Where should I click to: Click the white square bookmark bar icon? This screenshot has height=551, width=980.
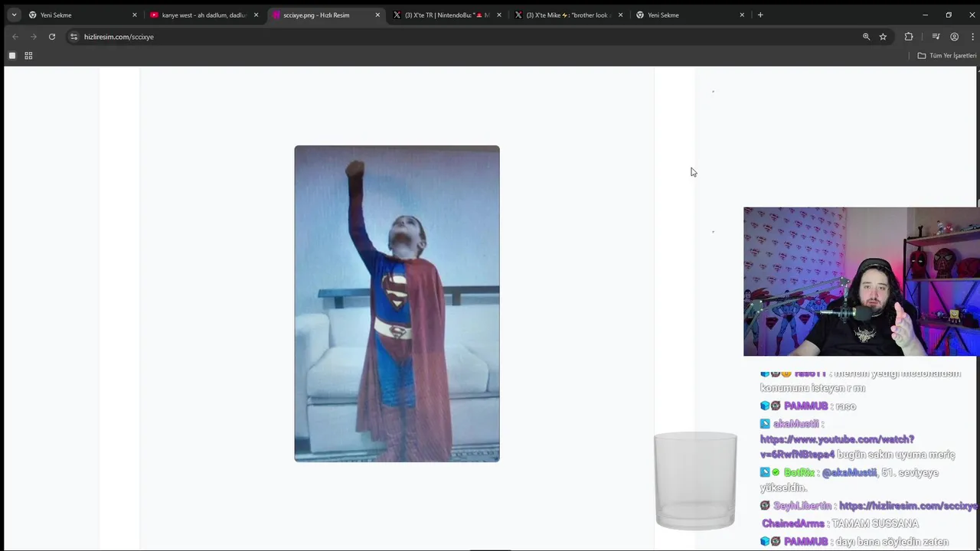click(12, 56)
